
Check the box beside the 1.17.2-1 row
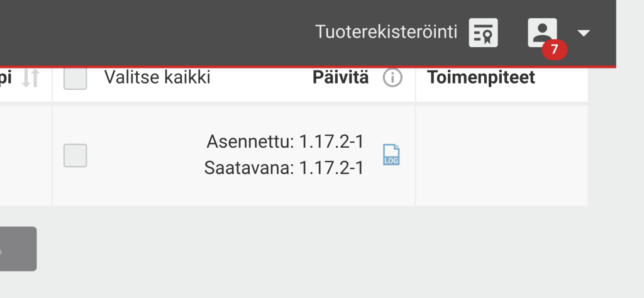pos(75,155)
